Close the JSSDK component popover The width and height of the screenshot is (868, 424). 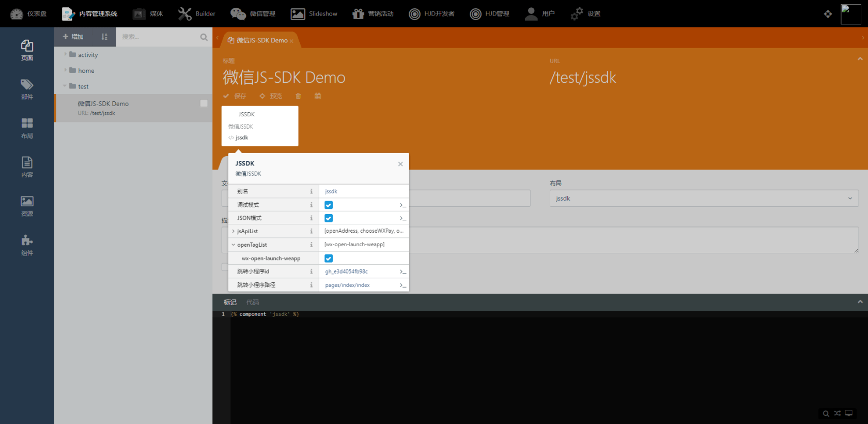tap(400, 164)
